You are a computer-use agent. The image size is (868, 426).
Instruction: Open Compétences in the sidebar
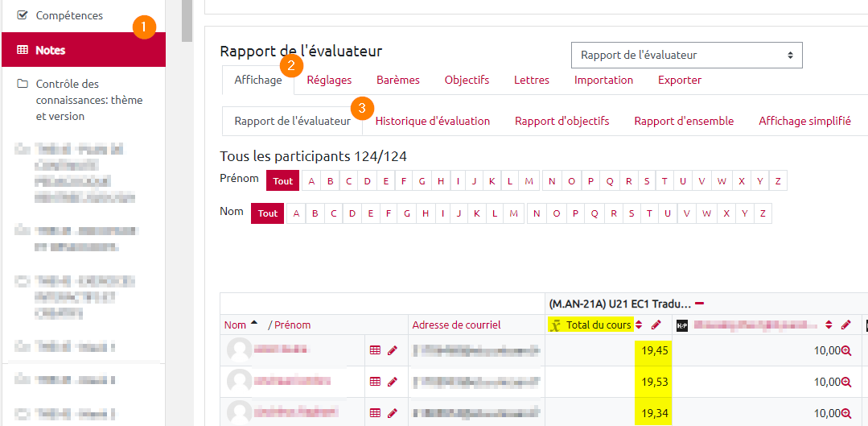coord(69,15)
